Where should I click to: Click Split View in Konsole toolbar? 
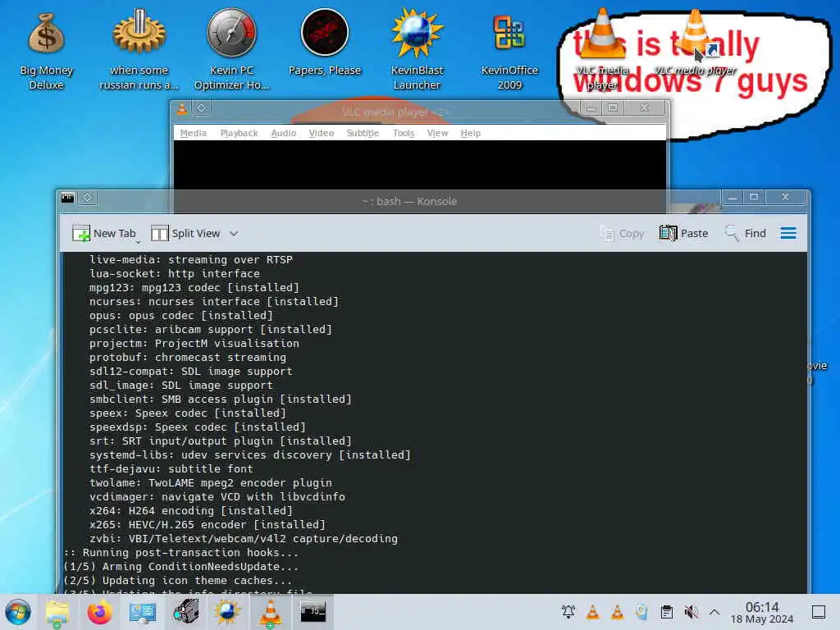(x=186, y=234)
